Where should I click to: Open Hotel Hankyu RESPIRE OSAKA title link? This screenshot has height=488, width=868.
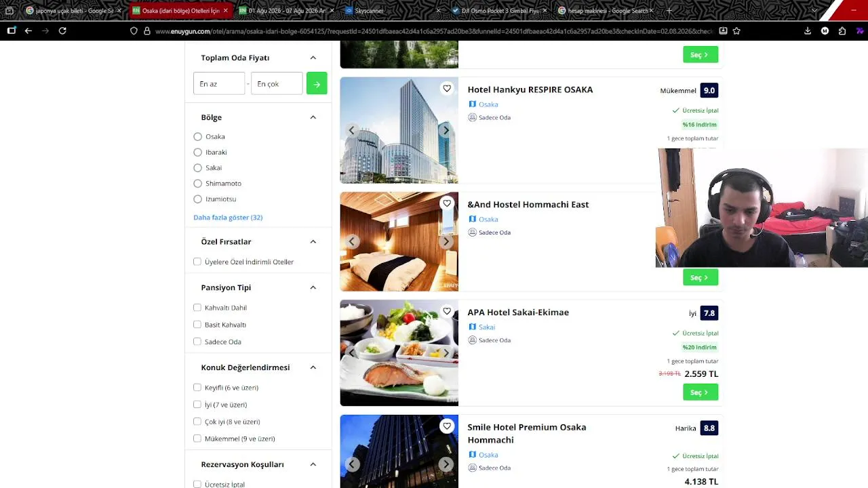530,89
